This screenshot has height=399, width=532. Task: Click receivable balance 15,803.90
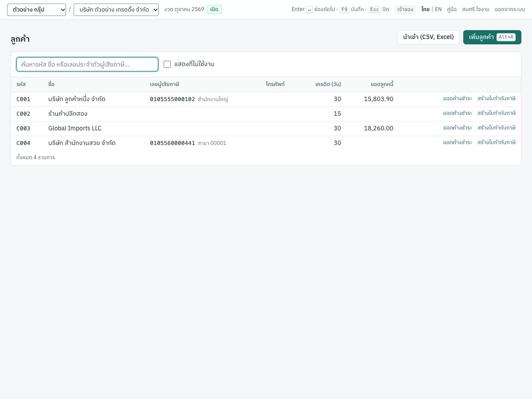(x=379, y=99)
